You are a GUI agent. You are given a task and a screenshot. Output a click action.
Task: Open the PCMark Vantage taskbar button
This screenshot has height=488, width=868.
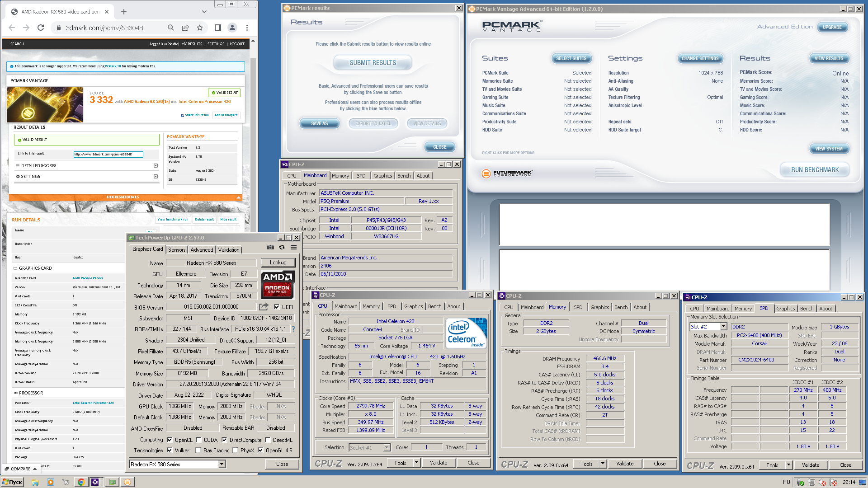127,482
